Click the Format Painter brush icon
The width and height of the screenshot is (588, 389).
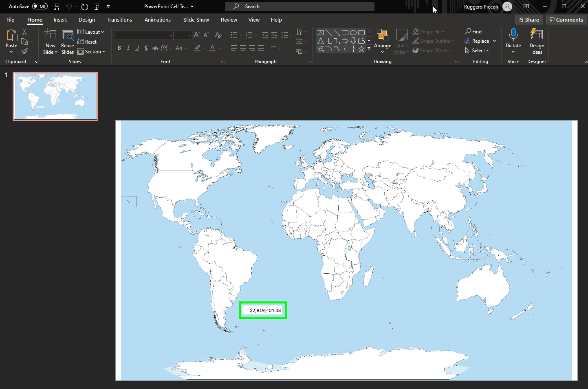24,51
